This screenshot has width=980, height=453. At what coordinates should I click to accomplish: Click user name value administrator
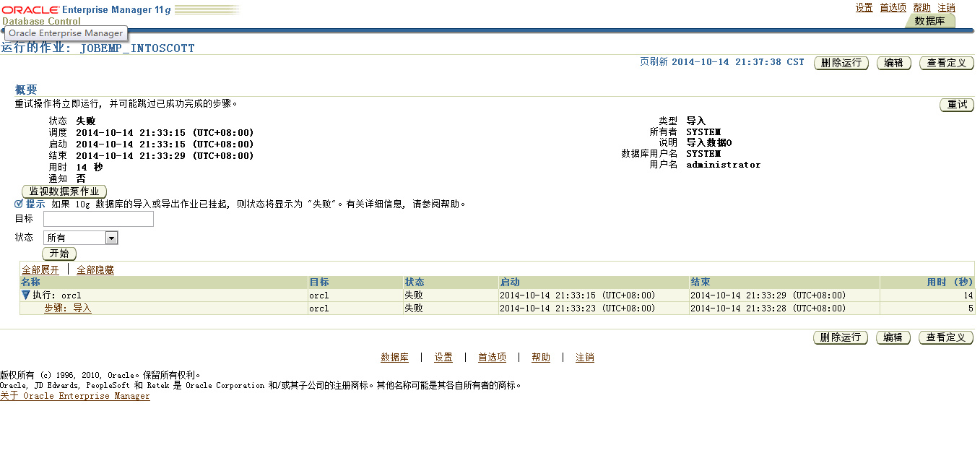tap(723, 165)
